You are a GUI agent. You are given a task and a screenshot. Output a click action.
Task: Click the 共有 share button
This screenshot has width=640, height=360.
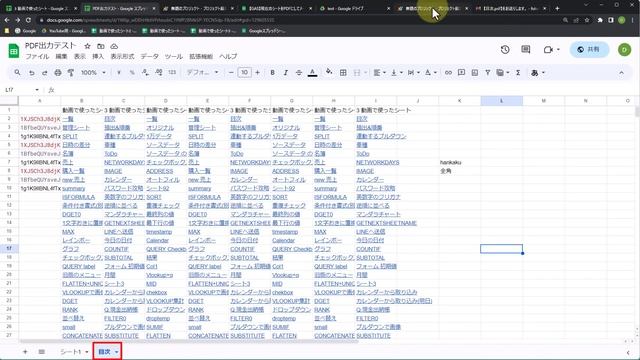point(589,49)
